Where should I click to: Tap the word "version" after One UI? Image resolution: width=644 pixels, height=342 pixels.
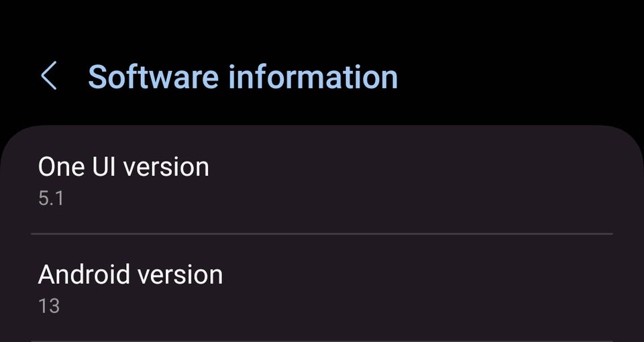166,166
